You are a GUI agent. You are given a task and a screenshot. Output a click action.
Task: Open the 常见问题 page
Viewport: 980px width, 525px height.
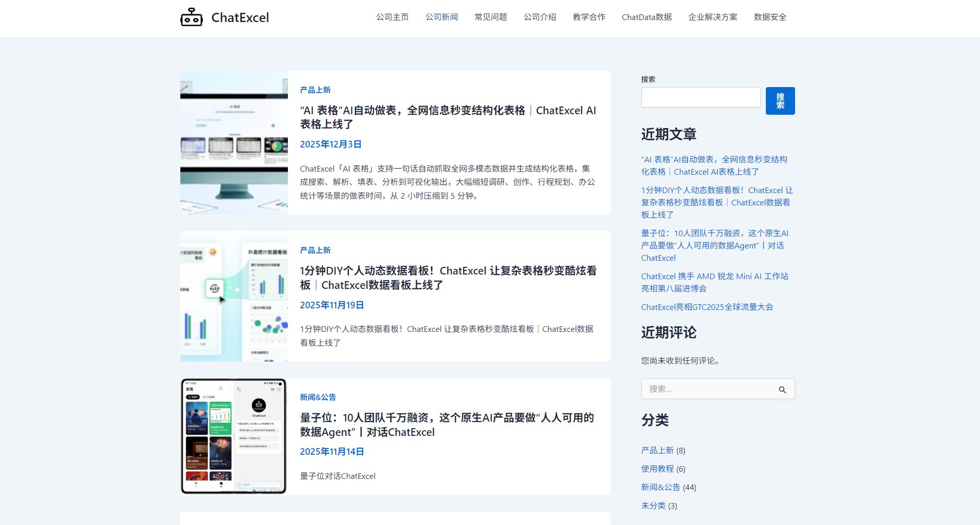pyautogui.click(x=490, y=17)
